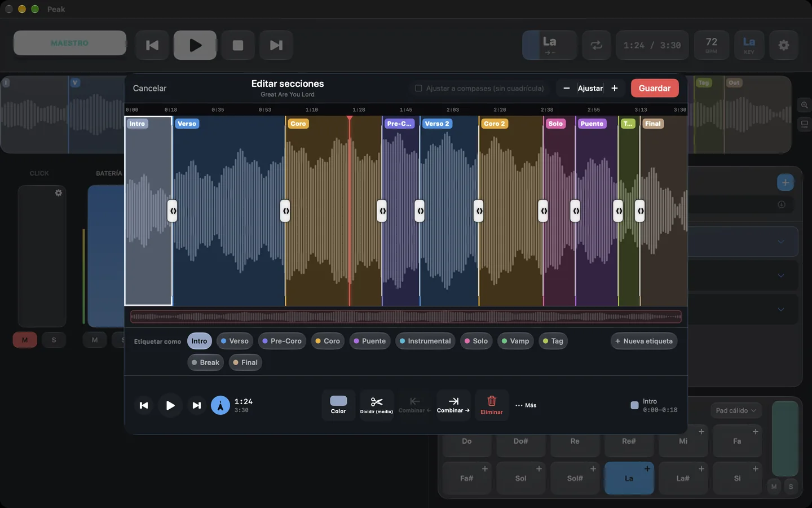This screenshot has width=812, height=508.
Task: Select the Verso 2 section marker
Action: pyautogui.click(x=437, y=124)
